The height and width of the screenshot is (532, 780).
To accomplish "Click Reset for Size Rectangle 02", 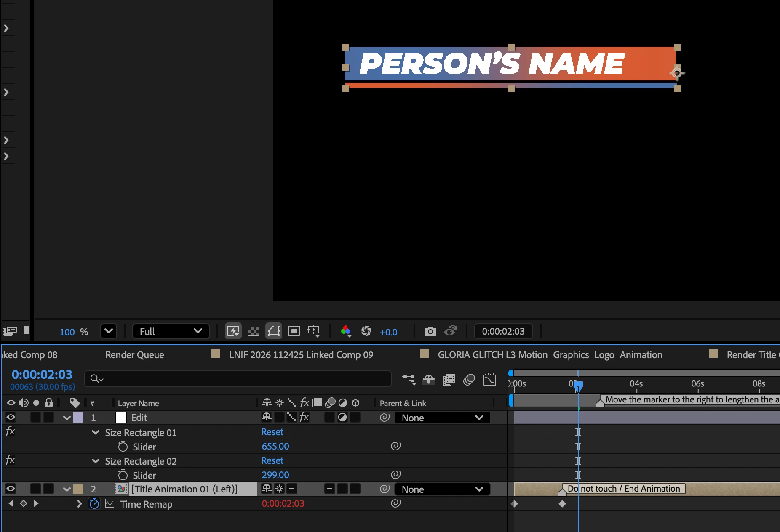I will (x=272, y=461).
